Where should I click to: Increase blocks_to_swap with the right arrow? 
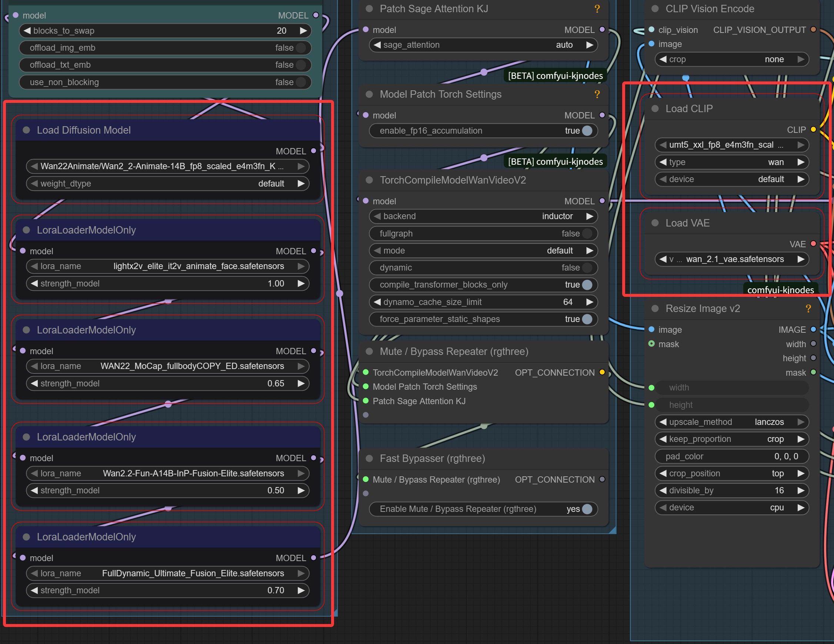point(303,31)
